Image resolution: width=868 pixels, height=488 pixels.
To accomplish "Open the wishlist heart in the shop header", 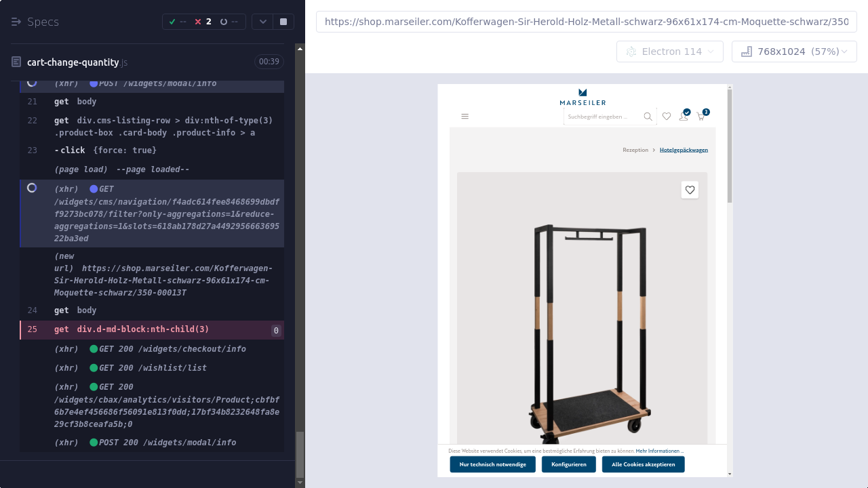I will [x=667, y=117].
